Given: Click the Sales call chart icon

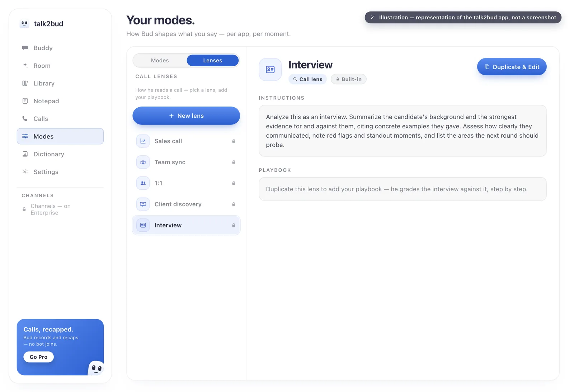Looking at the screenshot, I should [143, 141].
